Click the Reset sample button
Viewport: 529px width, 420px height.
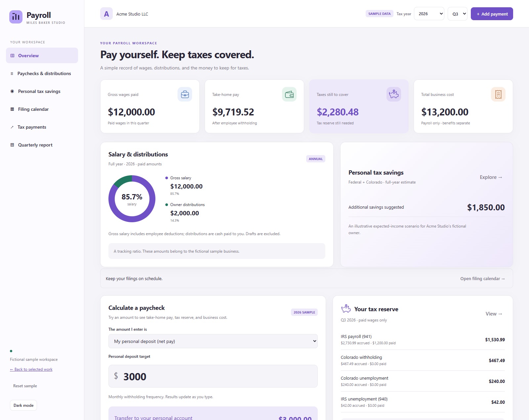click(x=25, y=386)
